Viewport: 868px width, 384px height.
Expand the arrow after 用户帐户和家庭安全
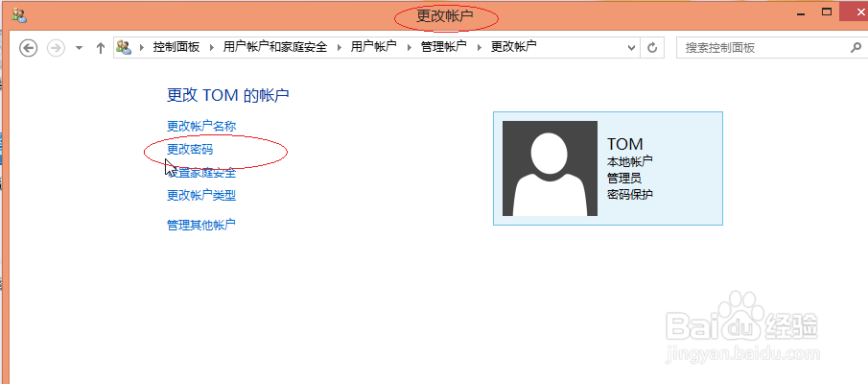(x=340, y=48)
